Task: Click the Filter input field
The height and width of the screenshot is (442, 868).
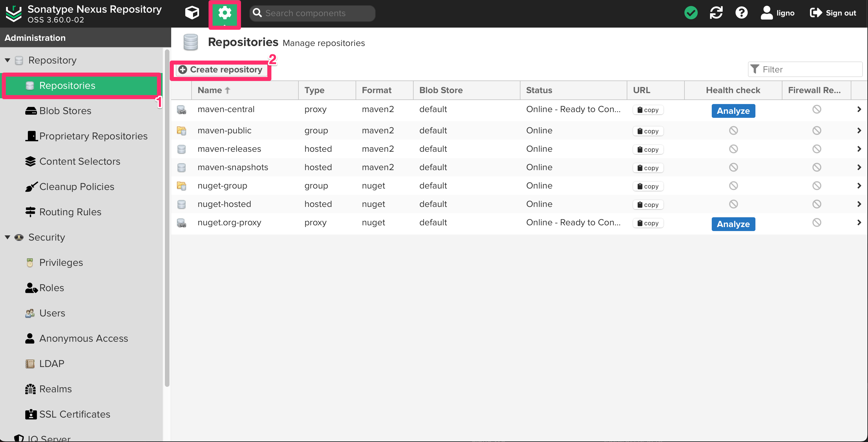Action: tap(809, 70)
